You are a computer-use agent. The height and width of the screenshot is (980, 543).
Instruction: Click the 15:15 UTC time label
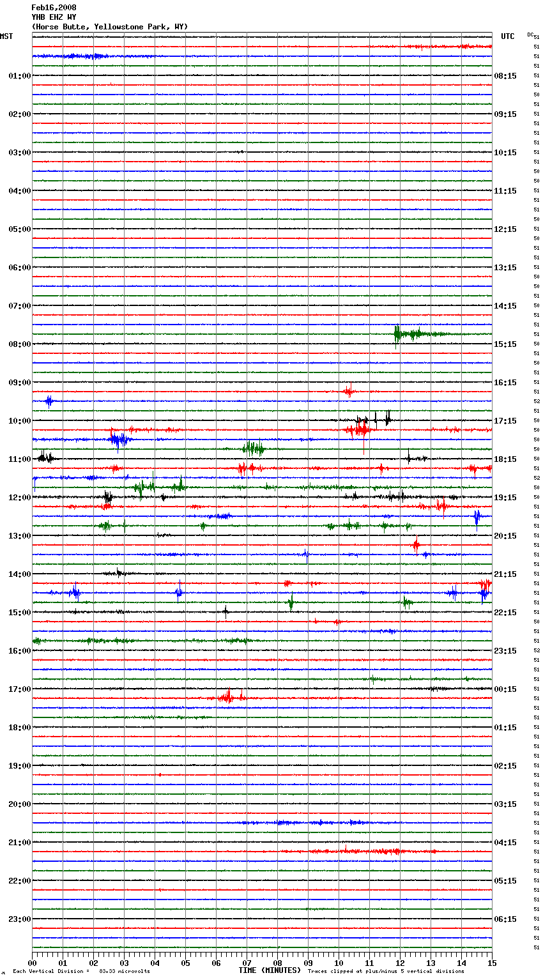point(505,344)
